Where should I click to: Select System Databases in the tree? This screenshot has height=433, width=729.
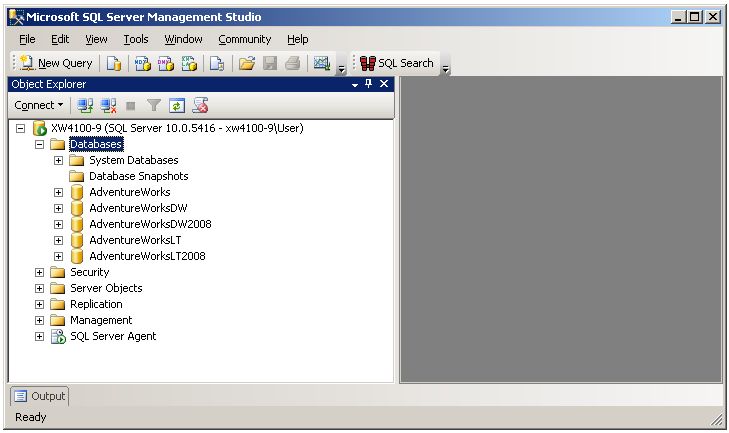134,160
